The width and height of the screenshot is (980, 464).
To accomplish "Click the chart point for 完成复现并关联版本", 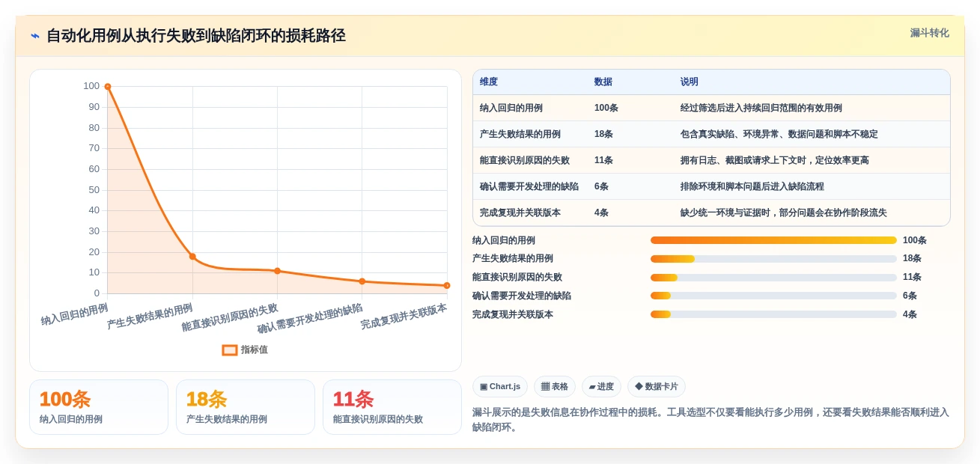I will pyautogui.click(x=447, y=285).
